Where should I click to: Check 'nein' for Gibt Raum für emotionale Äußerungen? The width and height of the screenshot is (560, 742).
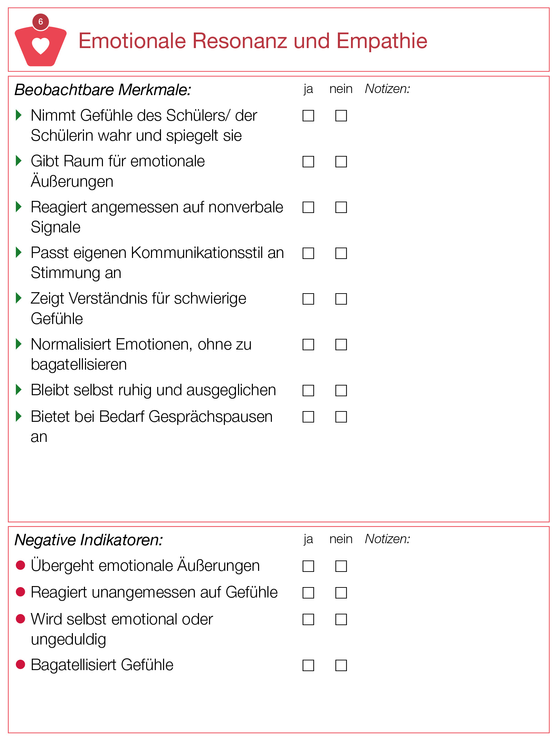(x=341, y=161)
